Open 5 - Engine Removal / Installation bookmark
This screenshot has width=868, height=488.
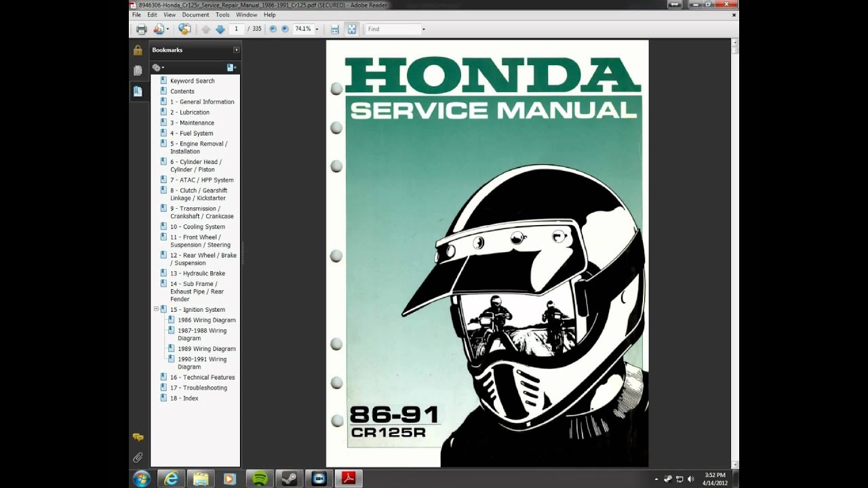(x=199, y=148)
